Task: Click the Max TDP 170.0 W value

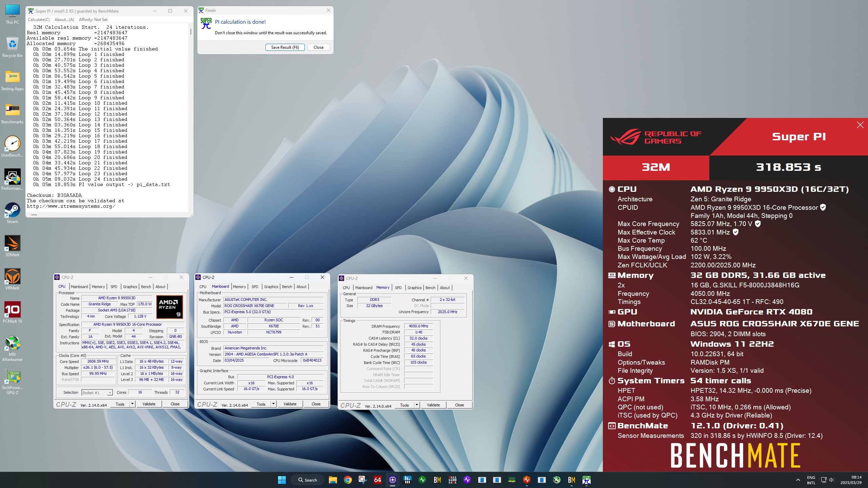Action: pyautogui.click(x=145, y=304)
